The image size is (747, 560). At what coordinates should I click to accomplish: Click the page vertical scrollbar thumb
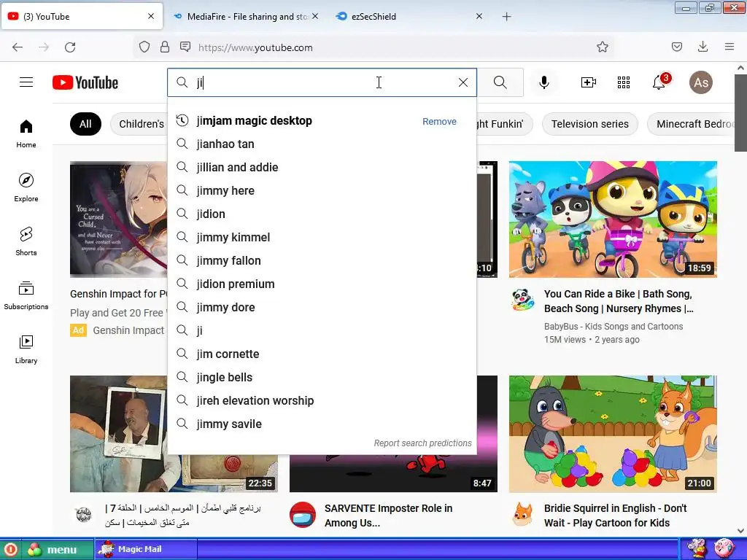(x=740, y=113)
